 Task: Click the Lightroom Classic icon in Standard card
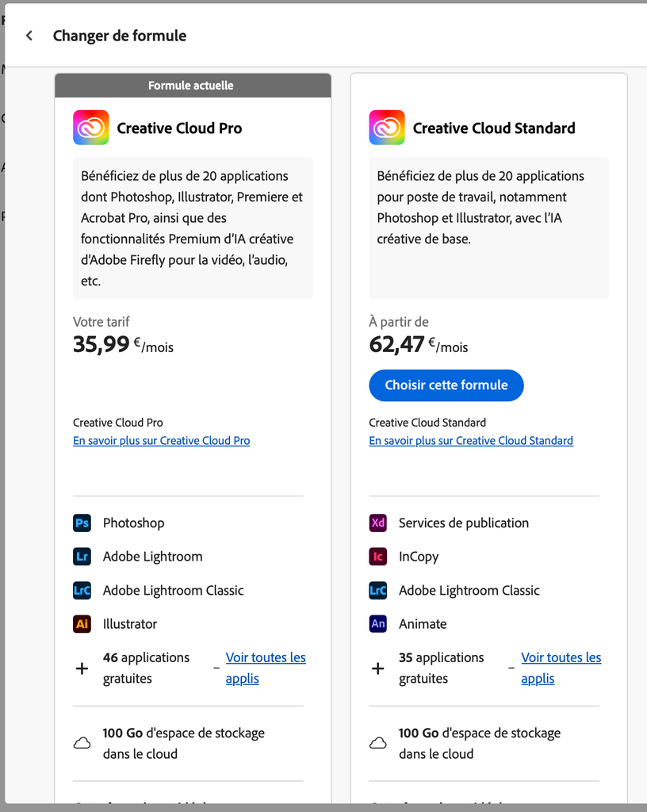(x=378, y=590)
